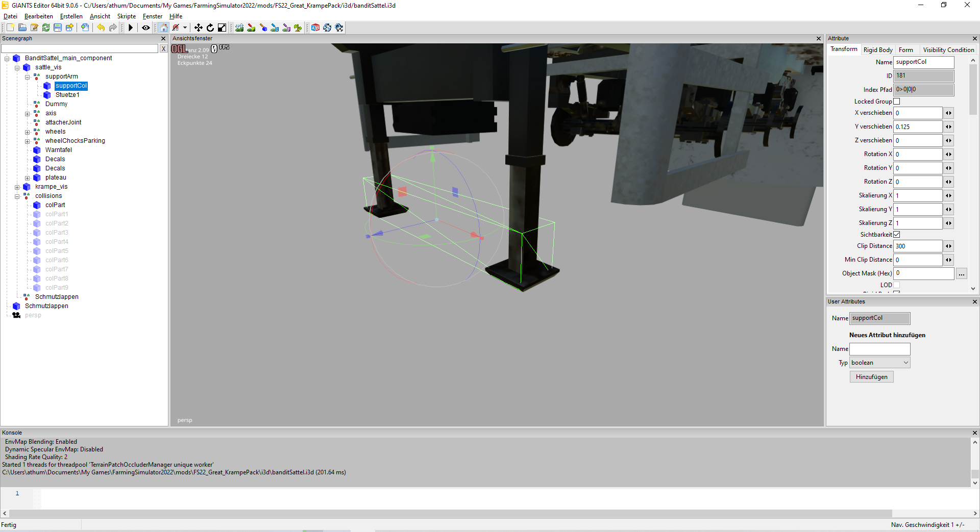Select the rotate tool icon
The width and height of the screenshot is (980, 532).
(x=210, y=28)
